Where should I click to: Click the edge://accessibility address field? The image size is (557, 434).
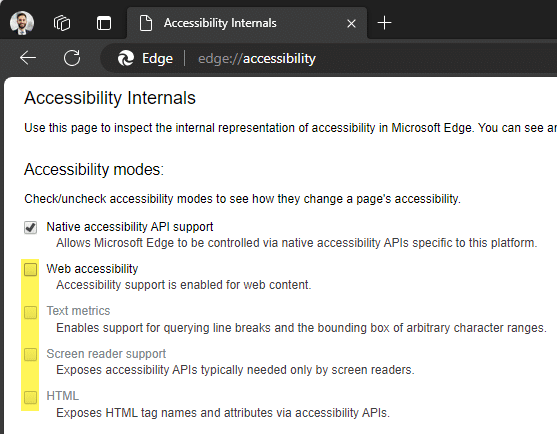(257, 59)
